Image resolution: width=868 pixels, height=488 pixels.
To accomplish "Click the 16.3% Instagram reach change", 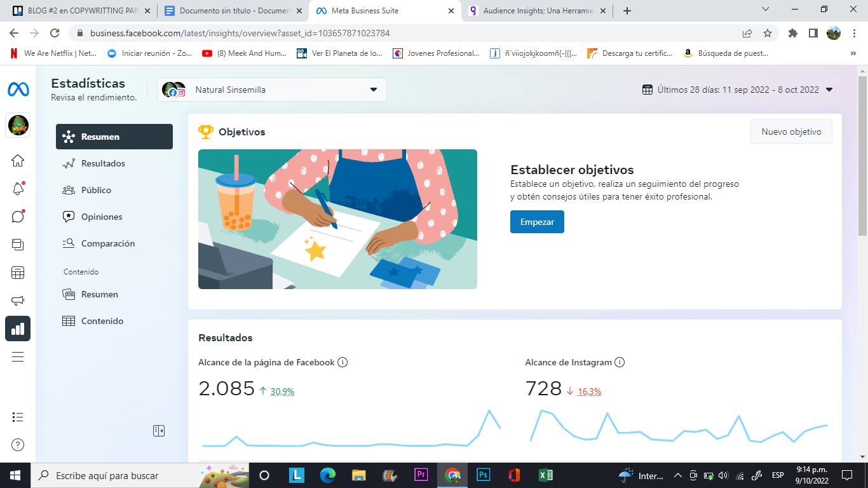I will 589,391.
